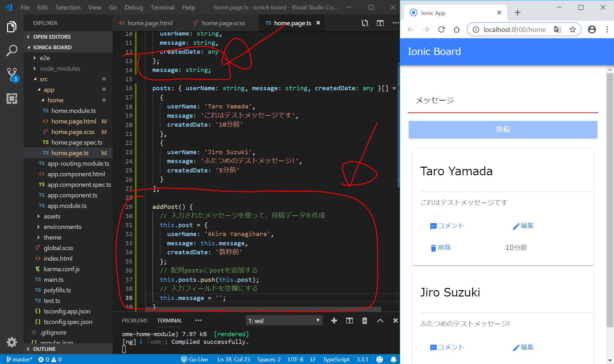The image size is (614, 364).
Task: Maximize terminal panel with chevron up
Action: point(380,320)
